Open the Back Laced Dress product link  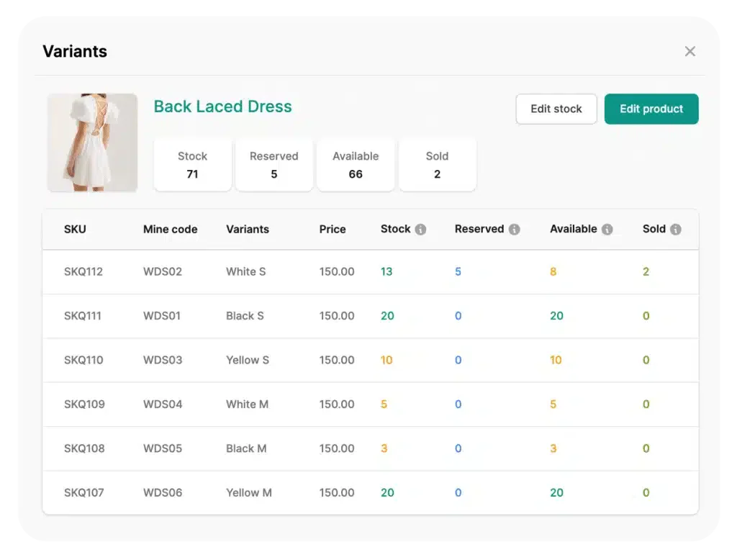pyautogui.click(x=223, y=107)
